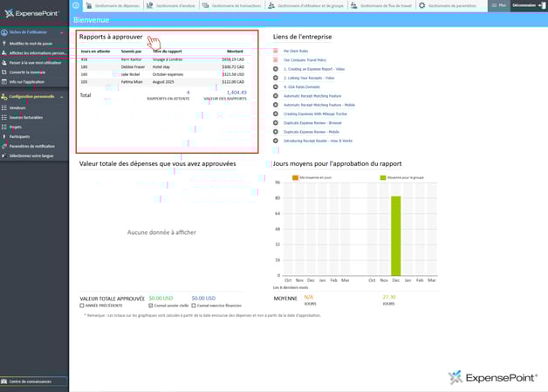
Task: Open Gestionnaire de flux de travail tab
Action: [381, 5]
